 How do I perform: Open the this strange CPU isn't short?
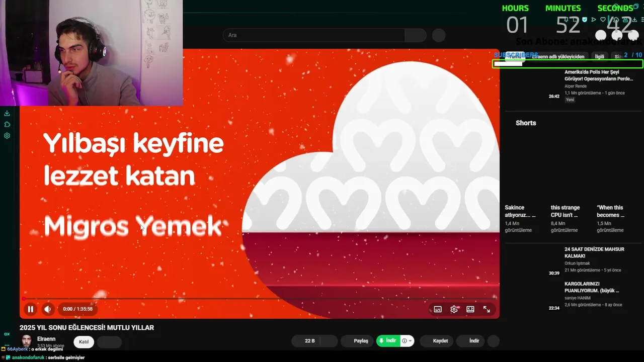click(x=565, y=211)
